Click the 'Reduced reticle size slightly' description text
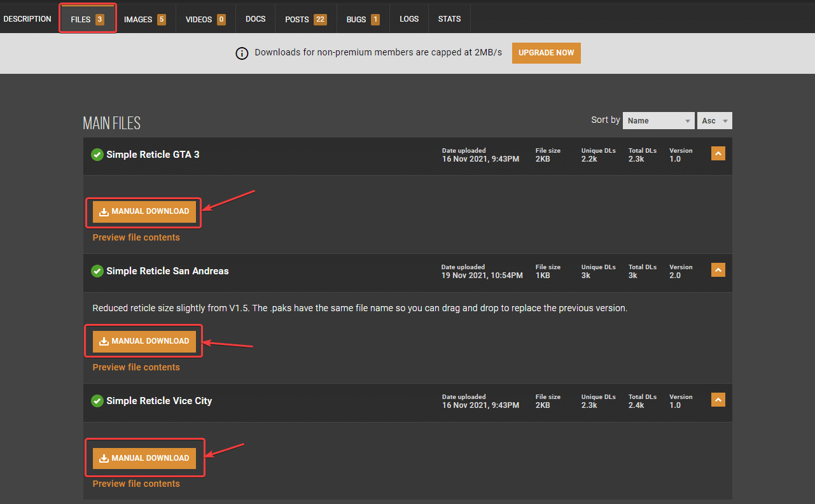The height and width of the screenshot is (504, 815). click(360, 308)
